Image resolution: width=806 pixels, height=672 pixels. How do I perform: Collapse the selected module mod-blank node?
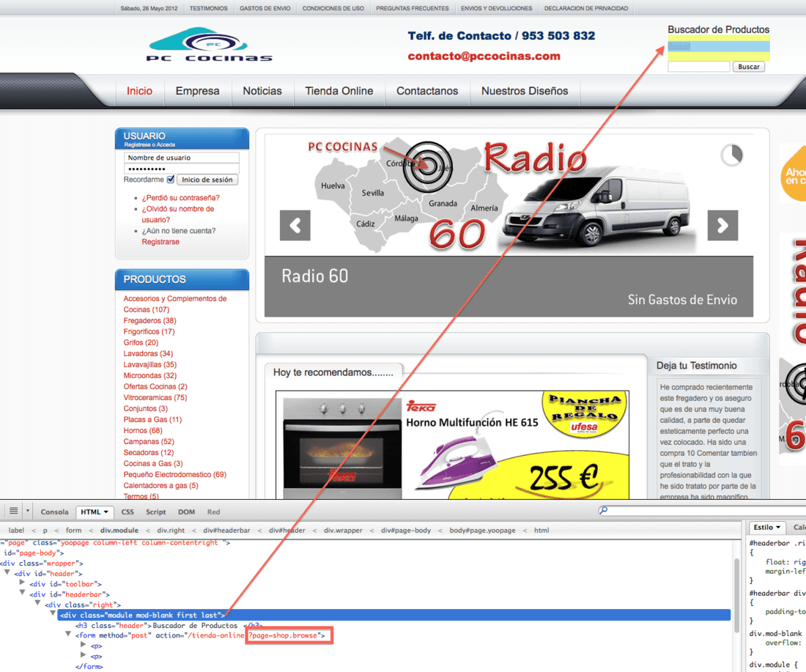(53, 613)
